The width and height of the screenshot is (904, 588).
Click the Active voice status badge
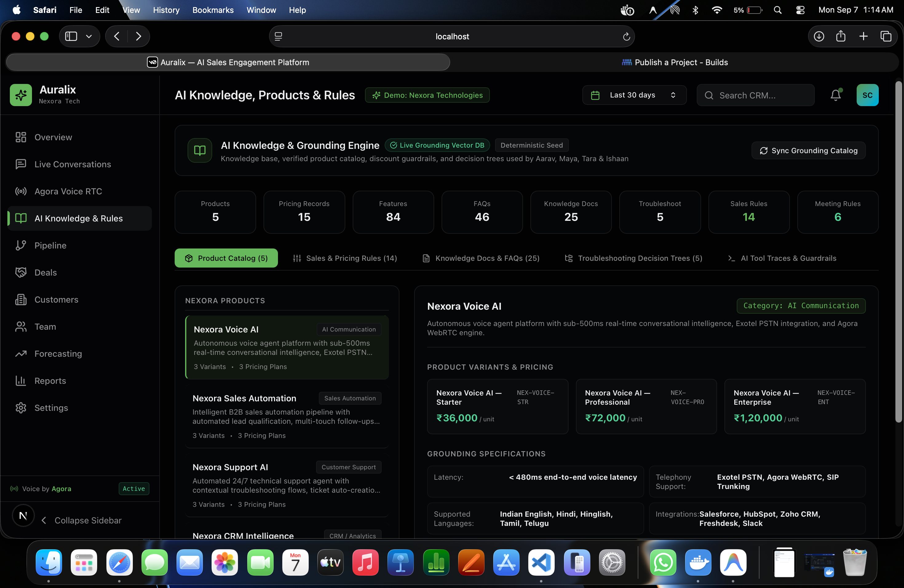(x=134, y=488)
